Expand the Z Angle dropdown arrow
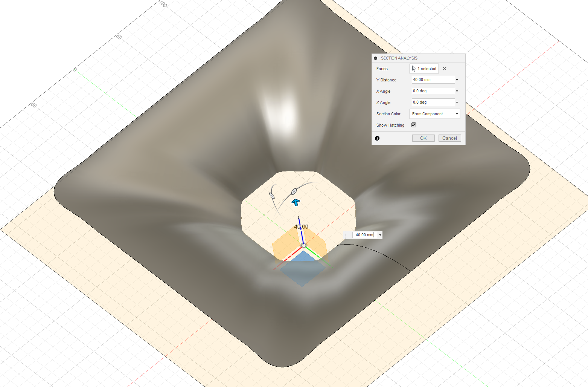 457,102
